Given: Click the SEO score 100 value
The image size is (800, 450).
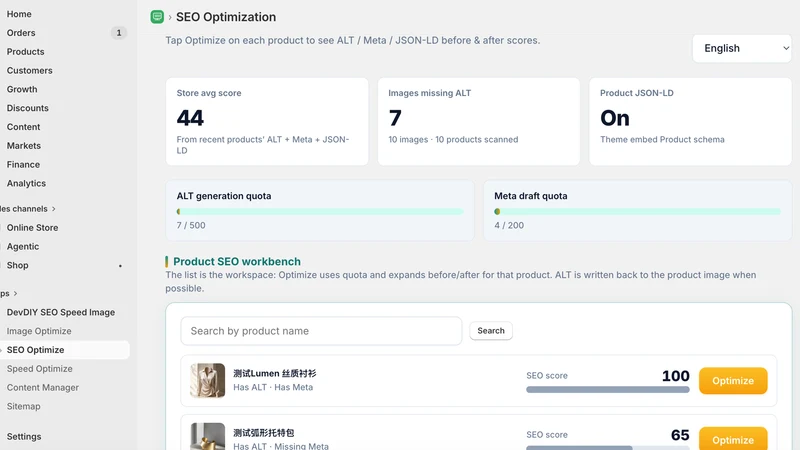Looking at the screenshot, I should tap(676, 376).
